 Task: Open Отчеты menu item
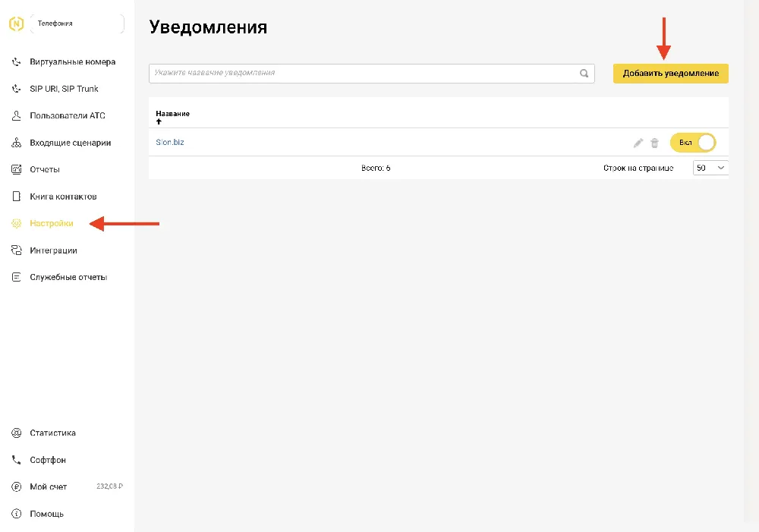pos(45,169)
